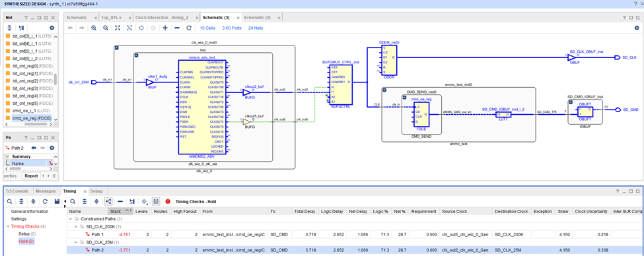Viewport: 644px width, 256px height.
Task: Open the timing toolbar diamond dropdown icon
Action: click(x=145, y=201)
